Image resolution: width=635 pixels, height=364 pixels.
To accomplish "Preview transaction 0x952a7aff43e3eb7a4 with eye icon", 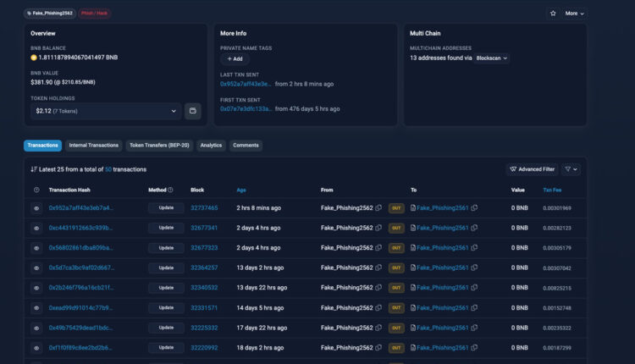I will (x=36, y=207).
